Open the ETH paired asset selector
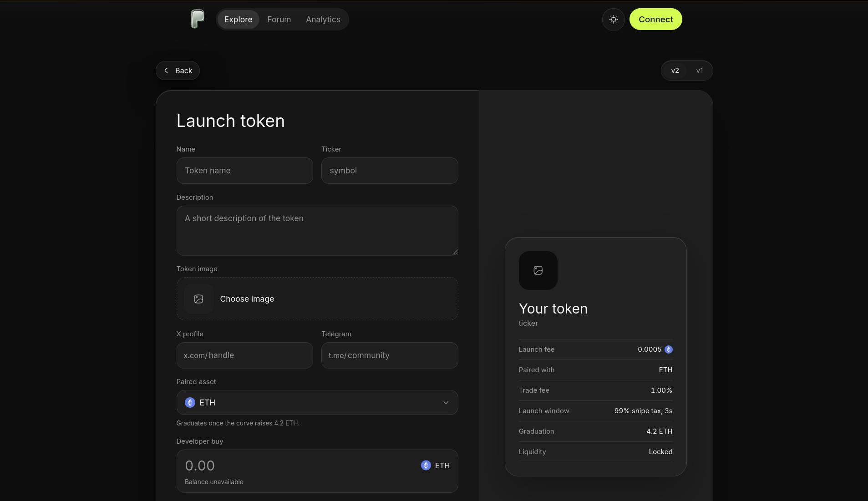This screenshot has width=868, height=501. click(x=317, y=403)
